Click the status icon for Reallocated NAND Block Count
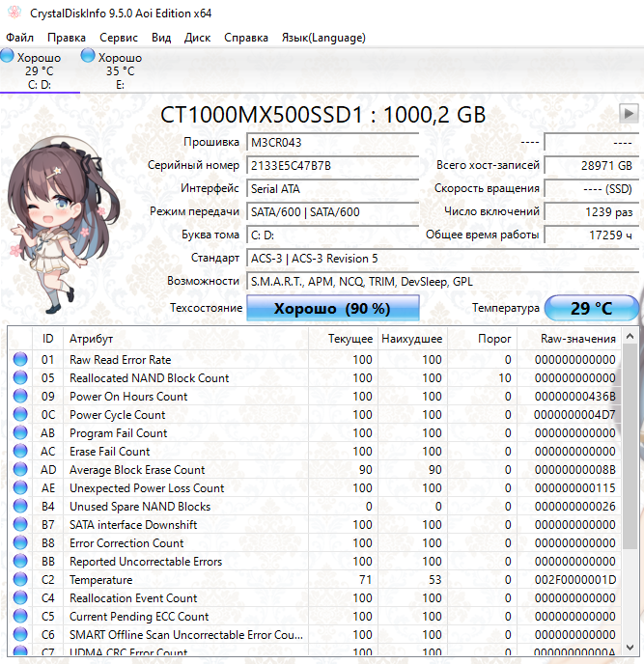The width and height of the screenshot is (644, 664). (20, 377)
